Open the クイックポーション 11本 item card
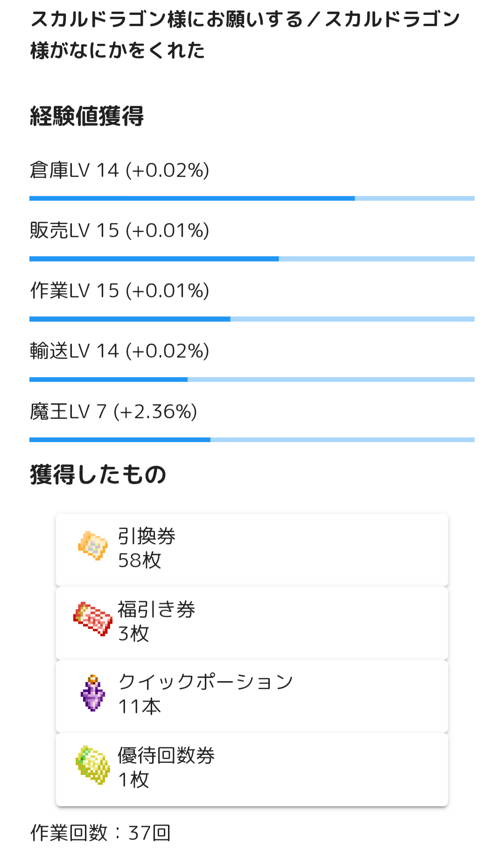The image size is (504, 860). [252, 696]
